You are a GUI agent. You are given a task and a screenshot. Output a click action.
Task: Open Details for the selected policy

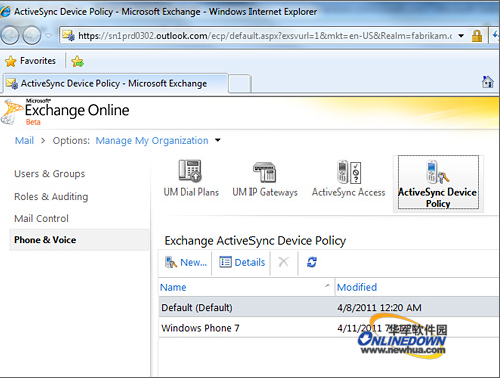[242, 262]
